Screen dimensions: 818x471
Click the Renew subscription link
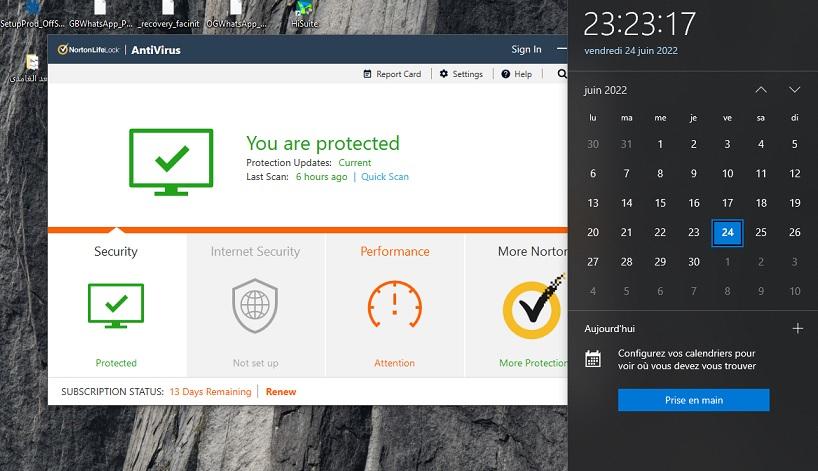[x=281, y=392]
